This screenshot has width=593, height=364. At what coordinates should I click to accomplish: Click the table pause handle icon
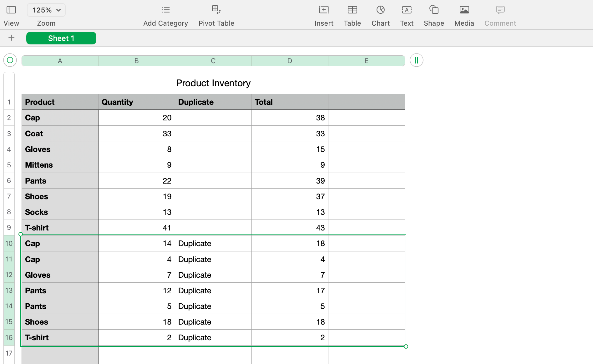click(x=416, y=60)
